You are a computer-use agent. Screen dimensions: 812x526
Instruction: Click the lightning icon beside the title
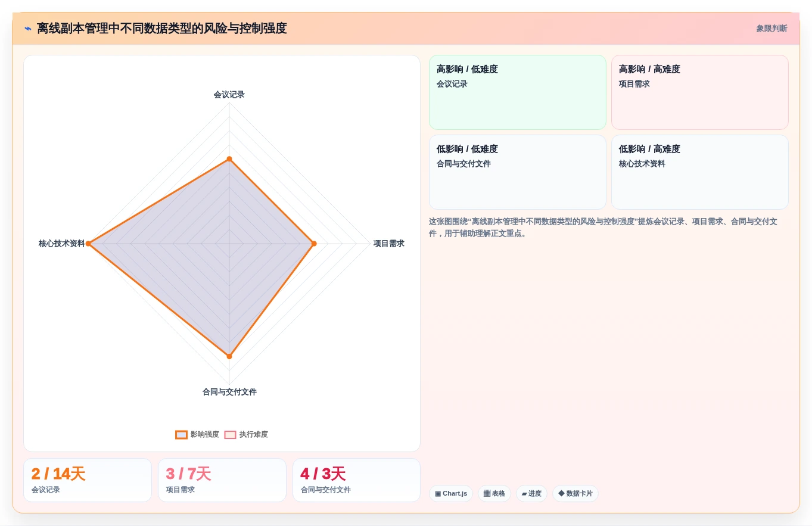(x=27, y=29)
